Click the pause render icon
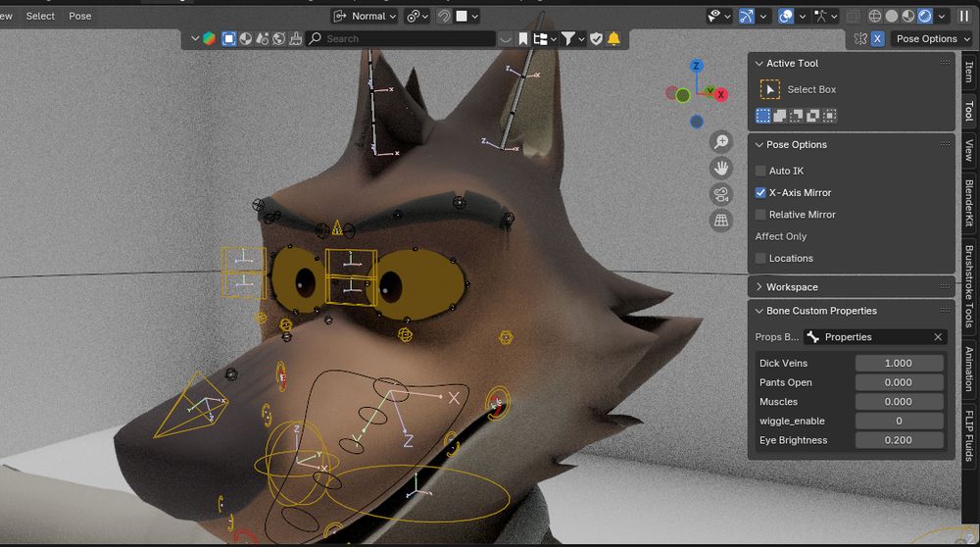 pyautogui.click(x=964, y=17)
